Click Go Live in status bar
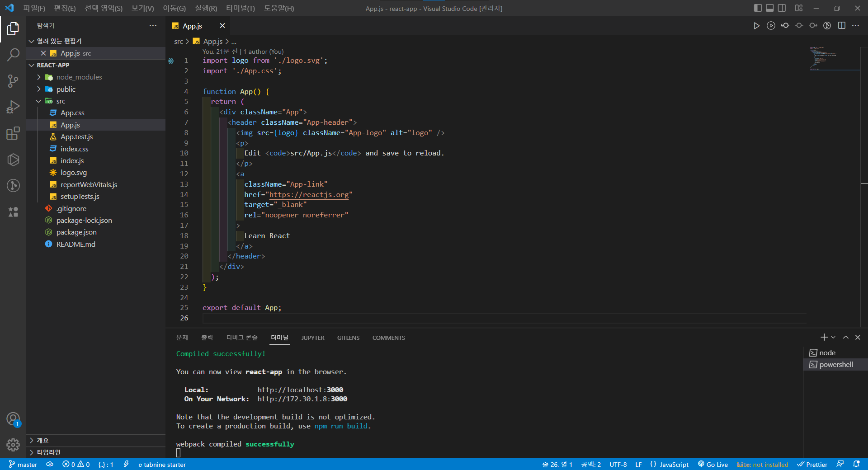The width and height of the screenshot is (868, 470). coord(713,465)
